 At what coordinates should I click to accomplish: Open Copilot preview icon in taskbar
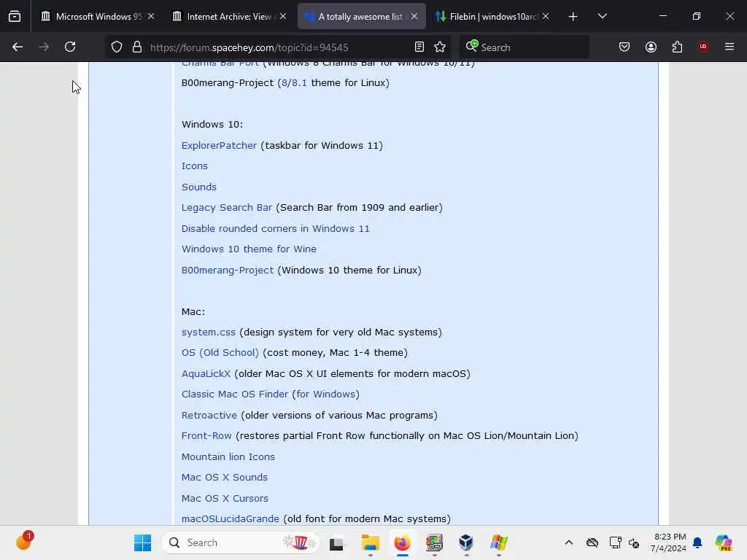point(724,542)
